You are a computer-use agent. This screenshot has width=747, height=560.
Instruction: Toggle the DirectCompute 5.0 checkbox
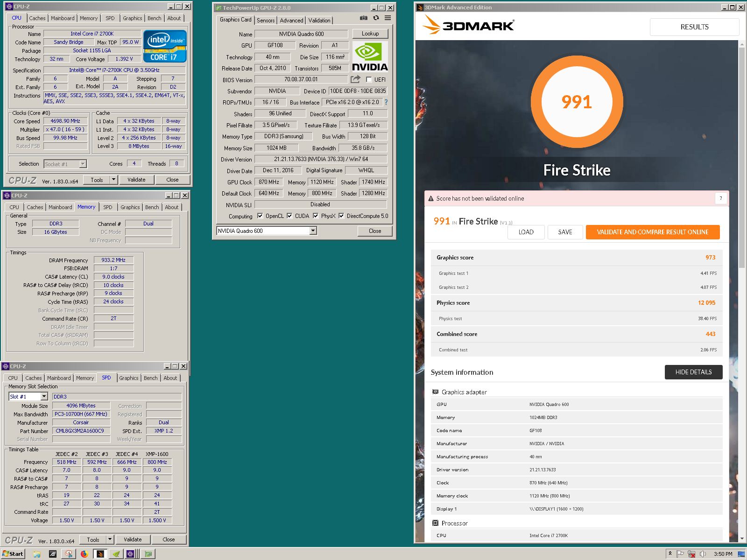tap(341, 216)
